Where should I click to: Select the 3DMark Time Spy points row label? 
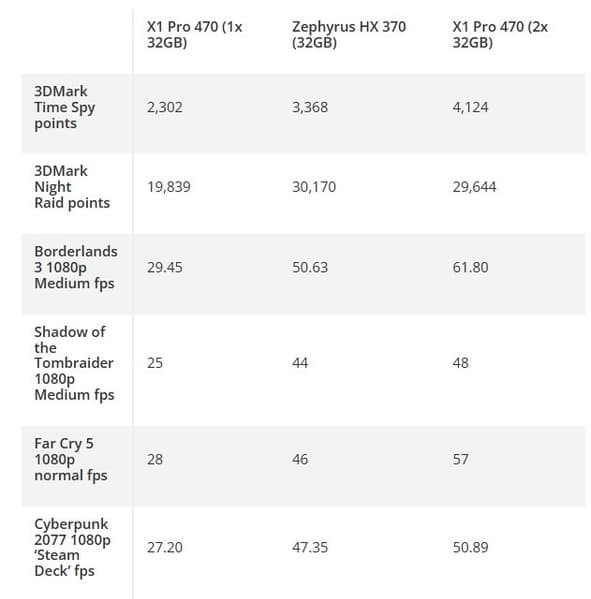[x=65, y=107]
